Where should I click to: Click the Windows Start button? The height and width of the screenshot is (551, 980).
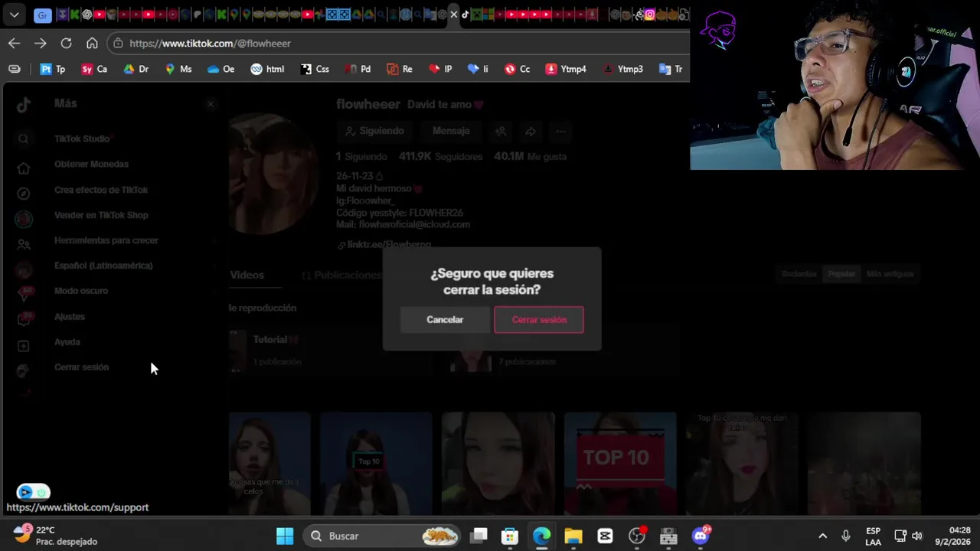pos(285,536)
